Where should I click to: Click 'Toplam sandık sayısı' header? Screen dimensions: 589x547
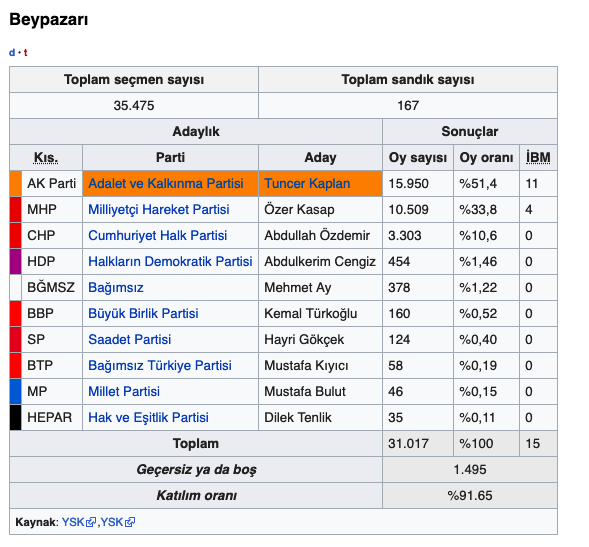click(x=408, y=80)
